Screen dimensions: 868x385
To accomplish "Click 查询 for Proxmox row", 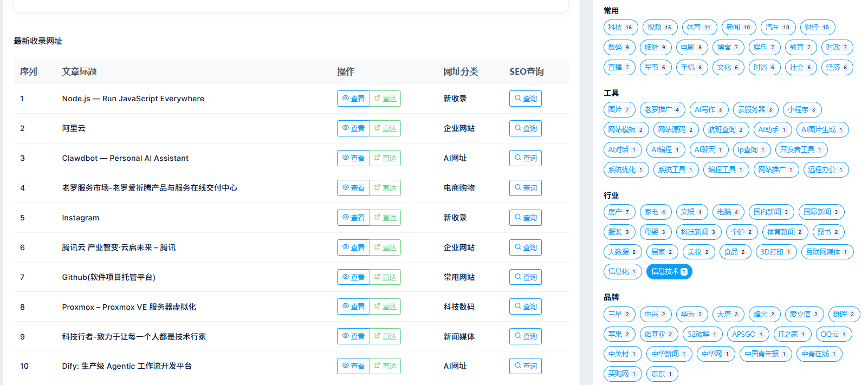I will point(526,306).
